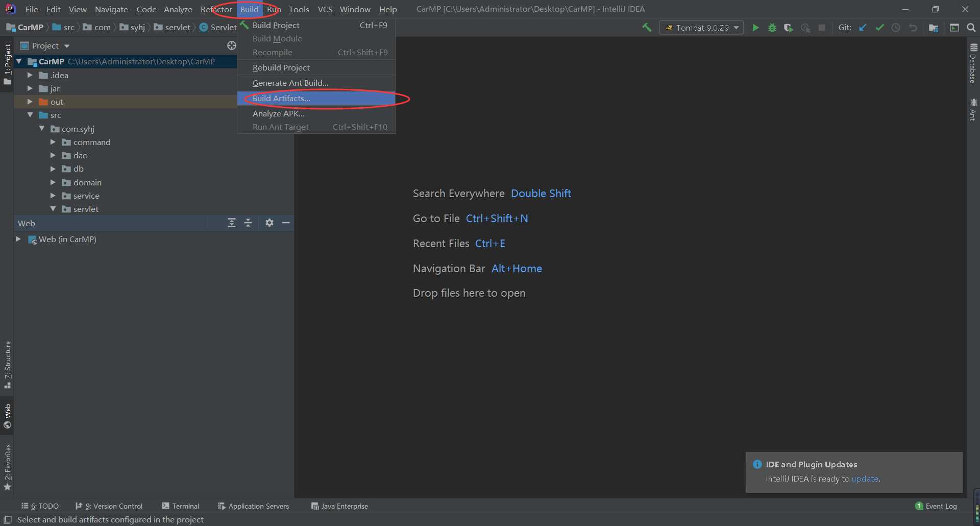Screen dimensions: 980x526
Task: Click the tool window quick-access icon in status bar
Action: click(x=8, y=519)
